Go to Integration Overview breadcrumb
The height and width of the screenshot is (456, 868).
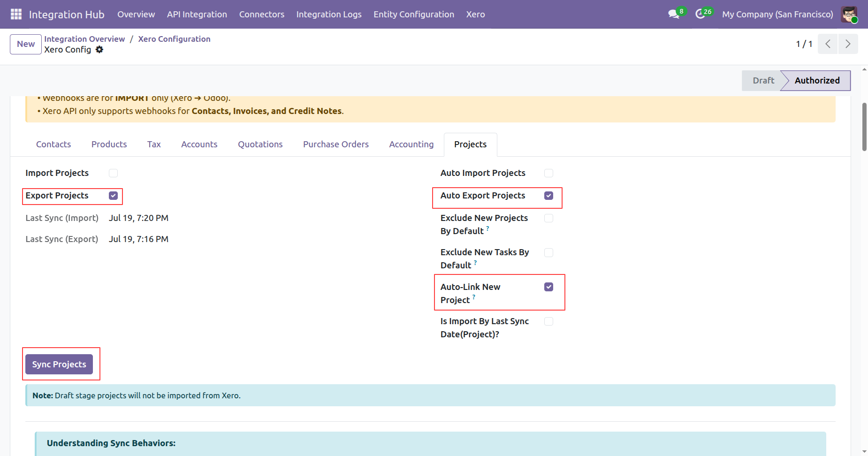pos(84,39)
